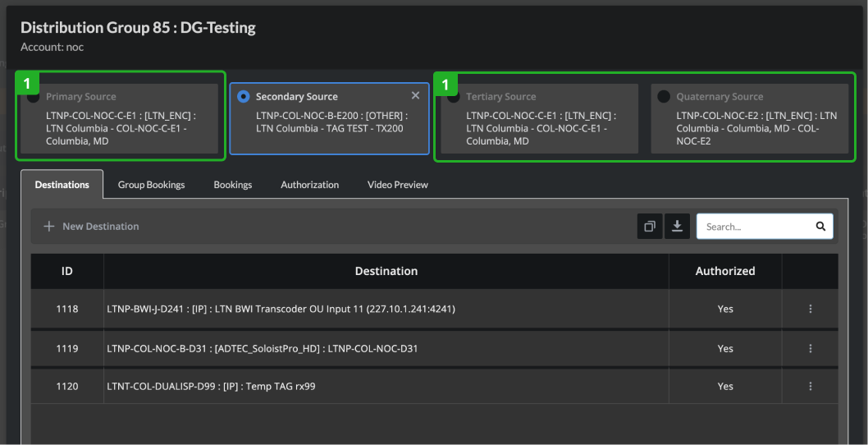Click ID cell 1119

pyautogui.click(x=67, y=349)
